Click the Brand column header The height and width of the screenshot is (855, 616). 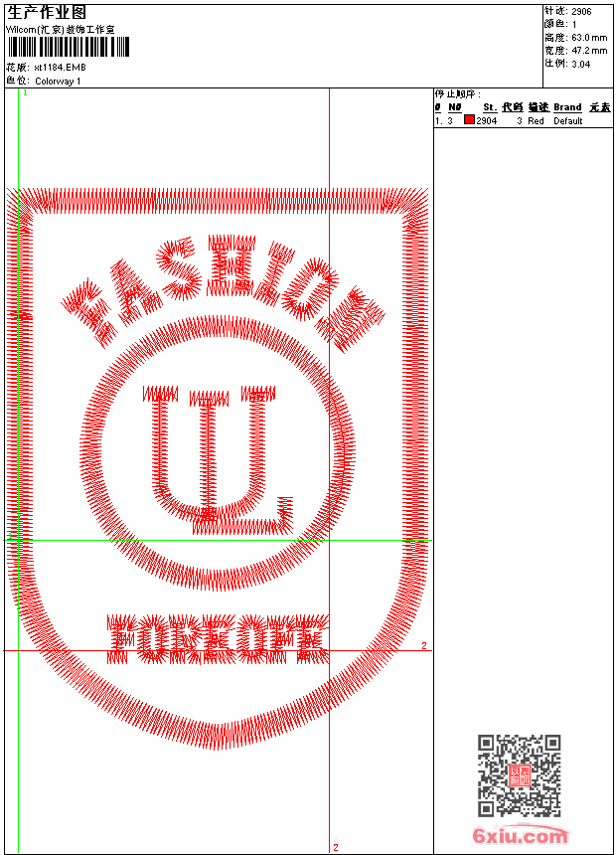pyautogui.click(x=567, y=107)
